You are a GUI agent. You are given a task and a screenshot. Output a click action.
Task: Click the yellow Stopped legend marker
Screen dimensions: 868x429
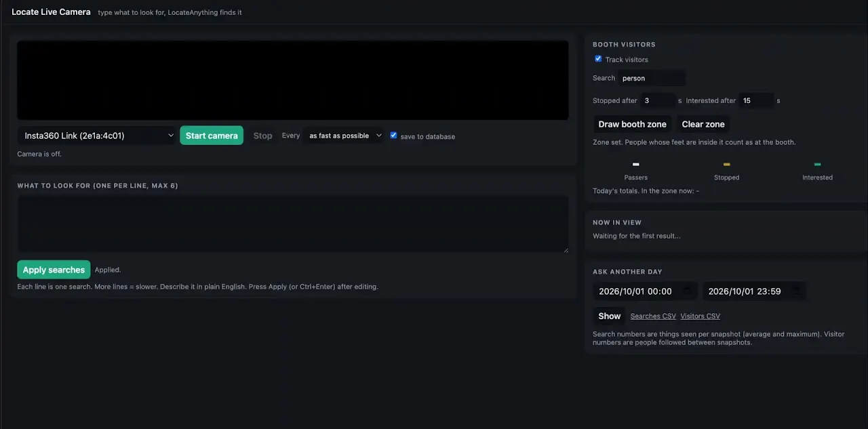coord(726,164)
